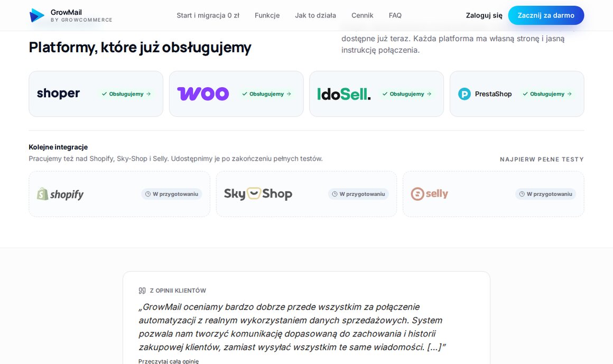Navigate to Cennik

tap(363, 15)
